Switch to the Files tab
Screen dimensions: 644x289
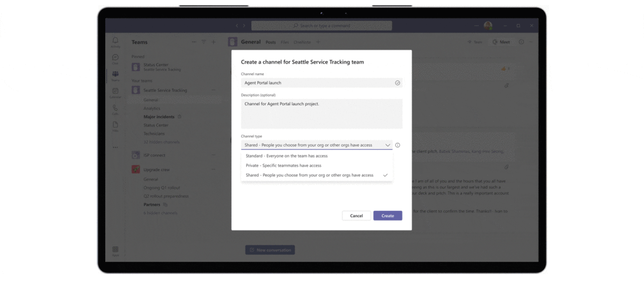pos(285,42)
